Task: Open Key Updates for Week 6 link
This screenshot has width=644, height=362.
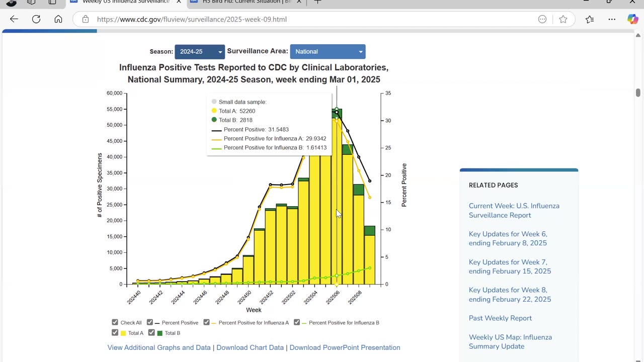Action: [x=508, y=238]
